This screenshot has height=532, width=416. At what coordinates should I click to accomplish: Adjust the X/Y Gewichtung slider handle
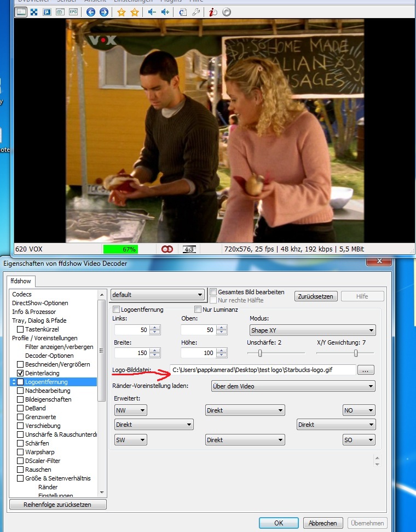point(356,353)
